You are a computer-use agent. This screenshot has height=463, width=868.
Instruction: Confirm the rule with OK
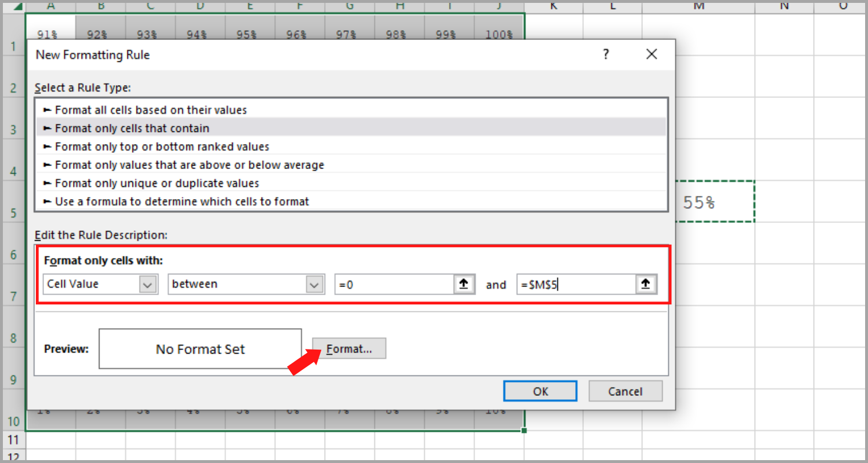(x=539, y=391)
